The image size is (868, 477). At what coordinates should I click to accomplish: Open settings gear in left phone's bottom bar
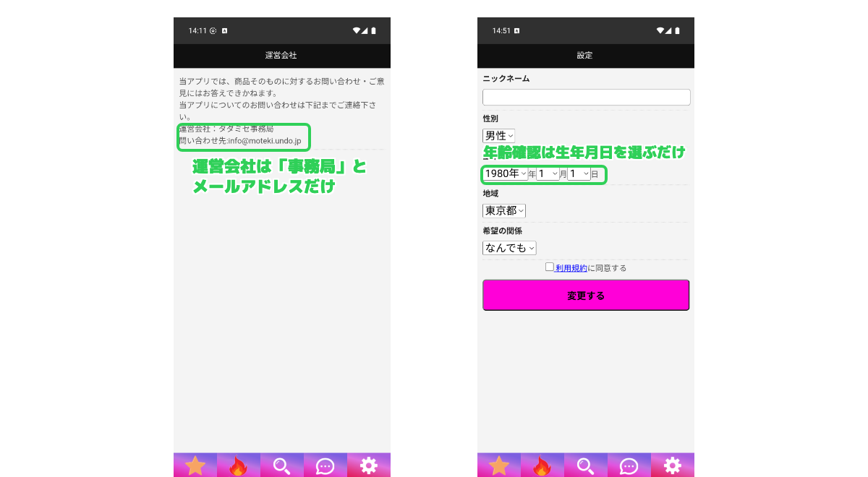pos(369,465)
